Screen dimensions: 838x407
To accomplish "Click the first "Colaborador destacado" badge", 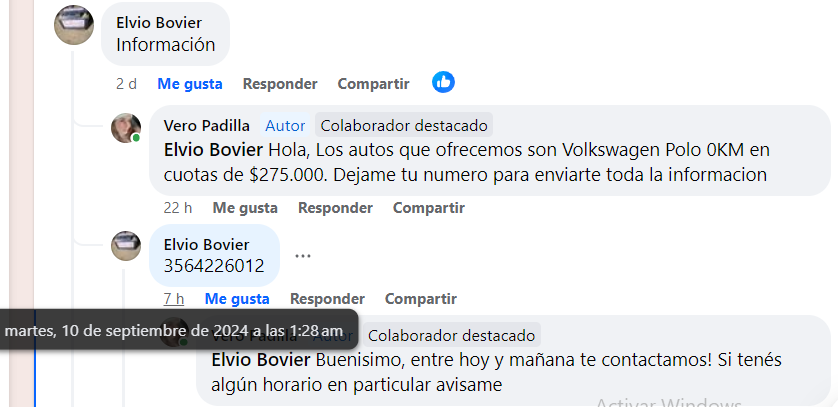I will (x=404, y=126).
